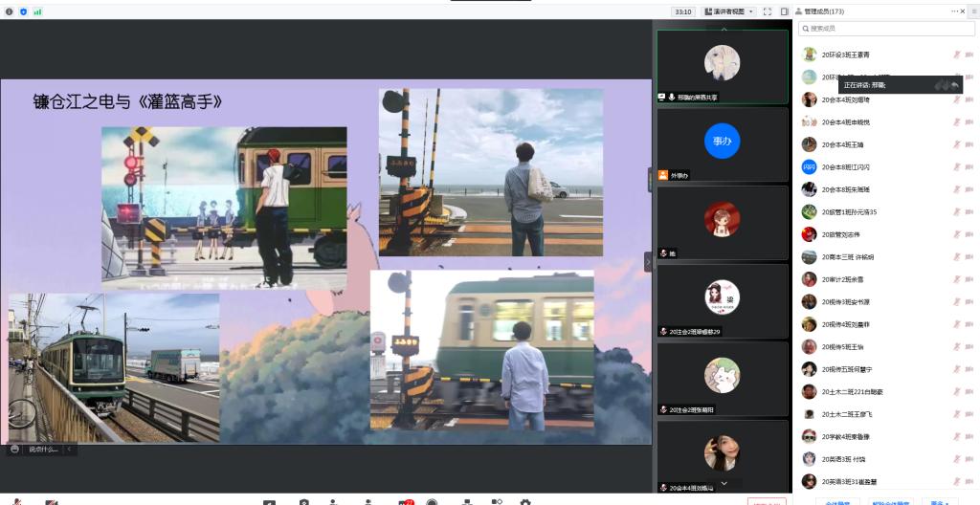
Task: Click screen-share indicator icon in presenter tile
Action: tap(662, 97)
